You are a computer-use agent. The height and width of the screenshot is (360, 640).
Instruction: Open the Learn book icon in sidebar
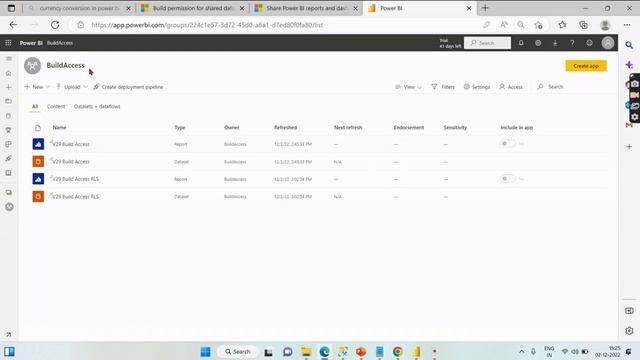coord(9,173)
